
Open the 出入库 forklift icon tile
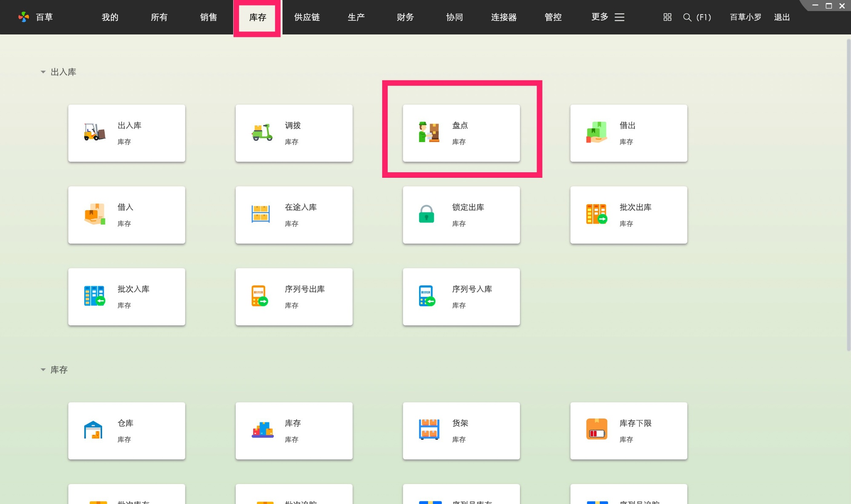coord(94,133)
